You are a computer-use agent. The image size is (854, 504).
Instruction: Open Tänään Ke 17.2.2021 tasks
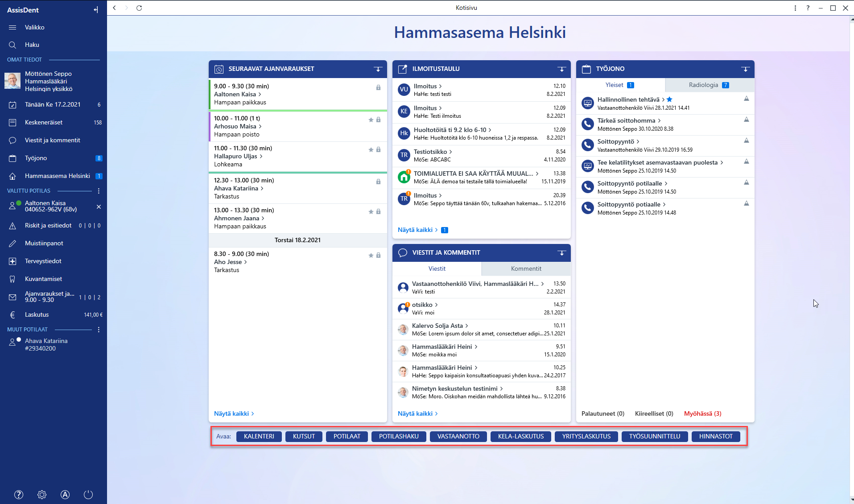[x=54, y=104]
